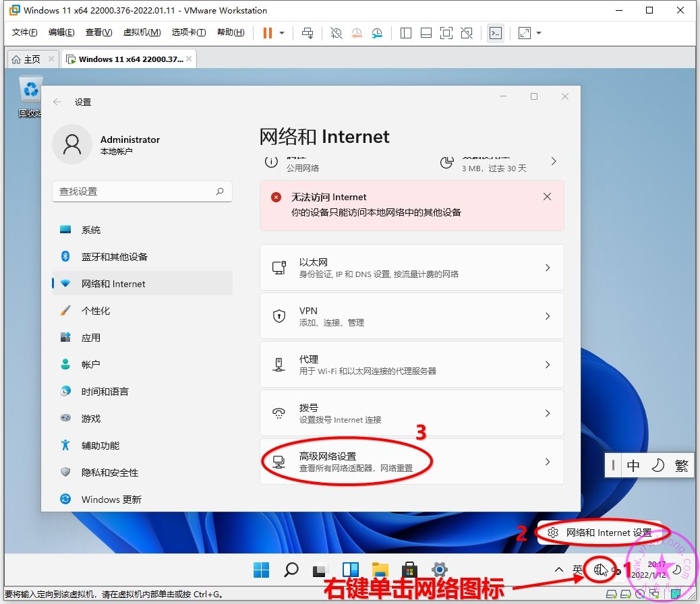Dismiss the 无法访问 Internet warning banner

pyautogui.click(x=548, y=196)
